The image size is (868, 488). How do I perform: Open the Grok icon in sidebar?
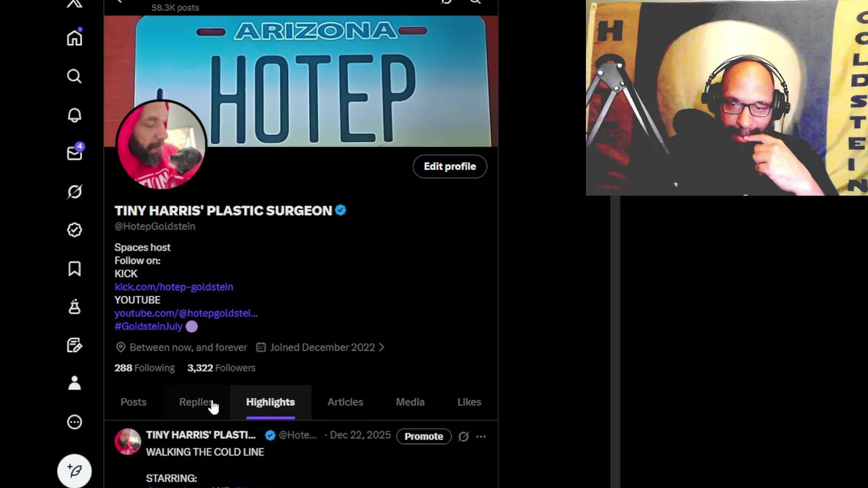coord(75,192)
